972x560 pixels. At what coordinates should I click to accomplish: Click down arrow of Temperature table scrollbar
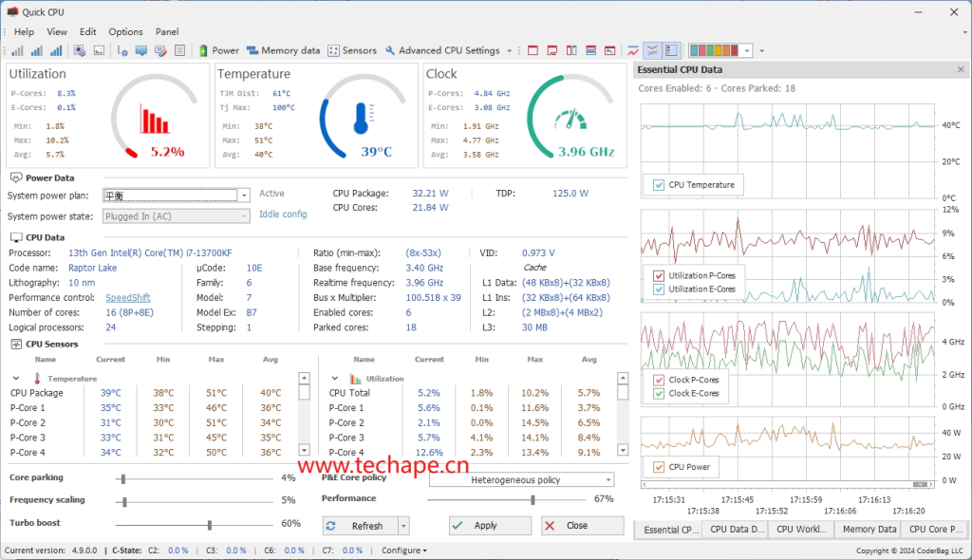tap(304, 450)
